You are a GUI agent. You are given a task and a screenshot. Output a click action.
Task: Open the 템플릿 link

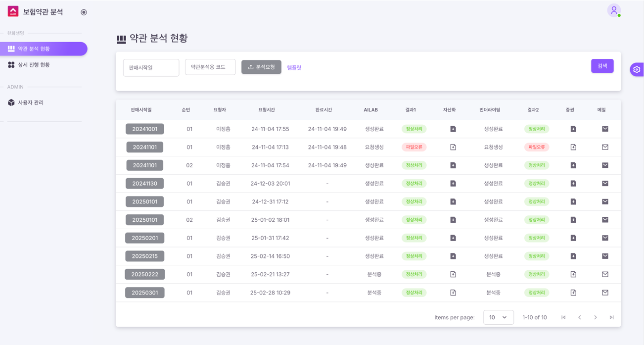(x=294, y=68)
